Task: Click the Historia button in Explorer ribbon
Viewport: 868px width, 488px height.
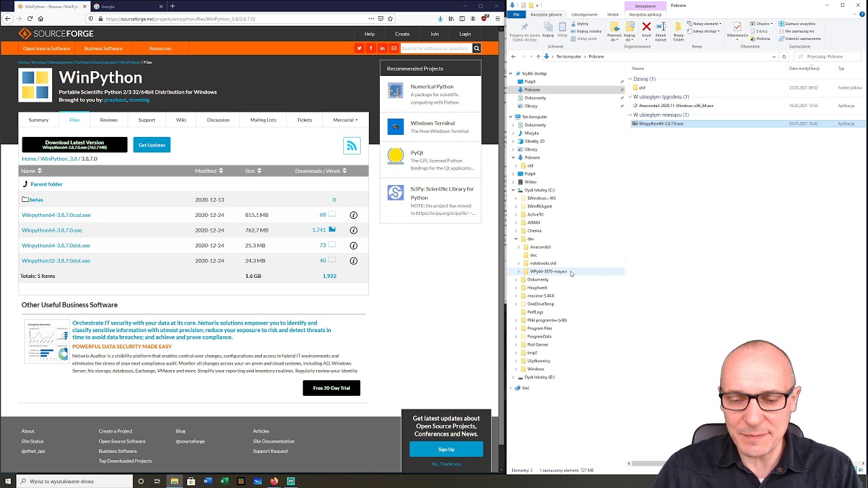Action: 761,39
